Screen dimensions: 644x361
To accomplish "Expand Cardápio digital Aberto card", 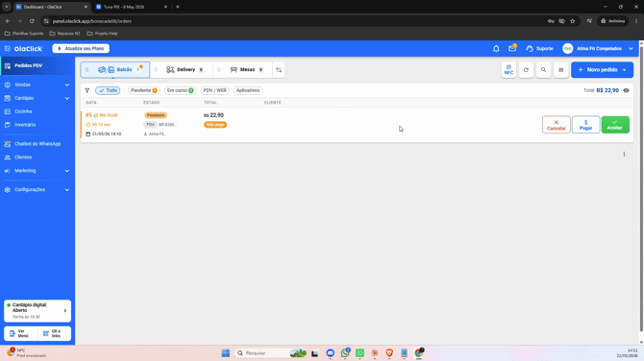I will coord(37,310).
